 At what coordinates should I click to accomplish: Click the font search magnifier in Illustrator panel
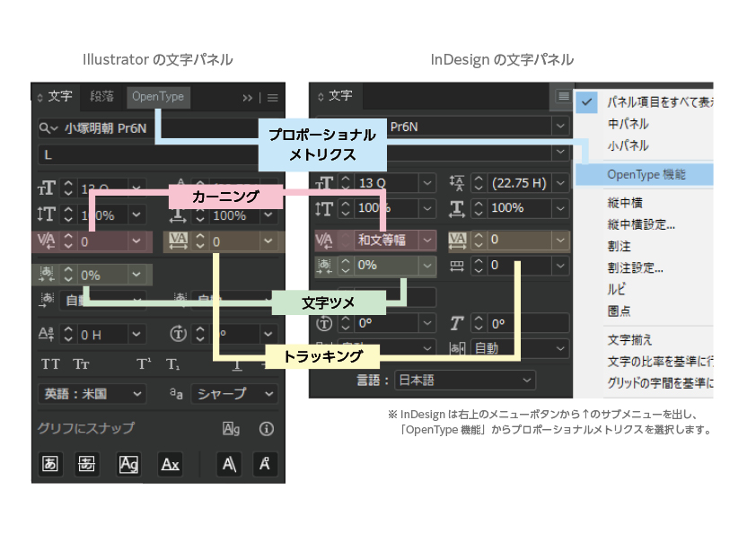(x=48, y=128)
